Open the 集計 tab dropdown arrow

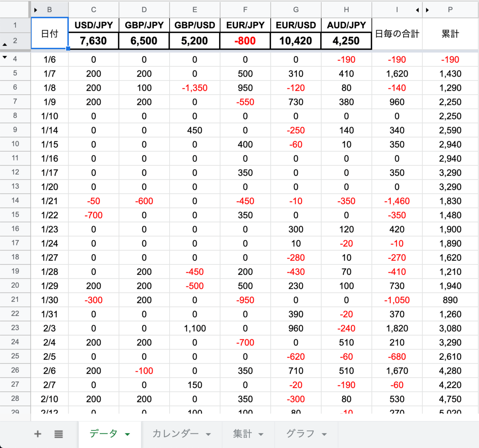[x=261, y=434]
